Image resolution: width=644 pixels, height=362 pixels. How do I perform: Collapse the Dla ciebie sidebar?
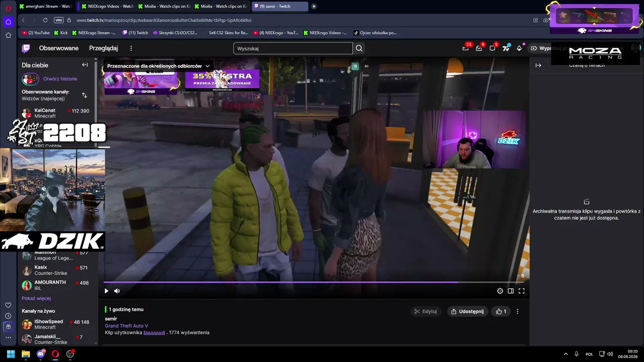pos(85,65)
